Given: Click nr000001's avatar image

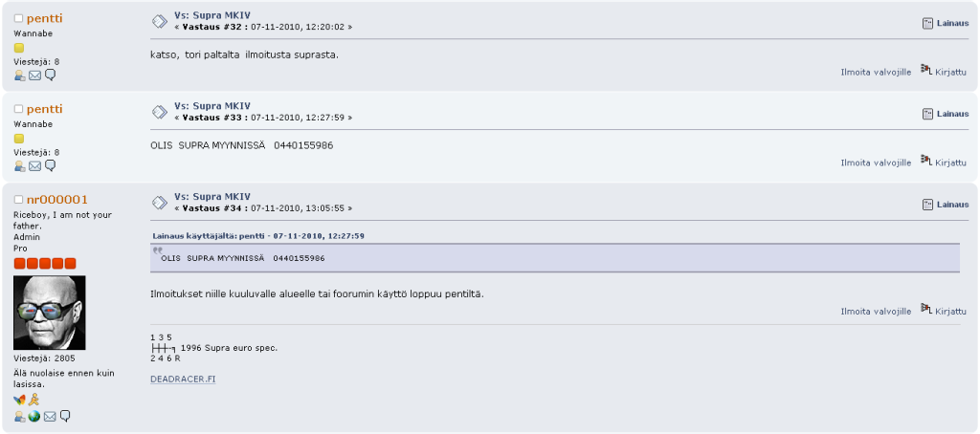Looking at the screenshot, I should click(x=50, y=313).
